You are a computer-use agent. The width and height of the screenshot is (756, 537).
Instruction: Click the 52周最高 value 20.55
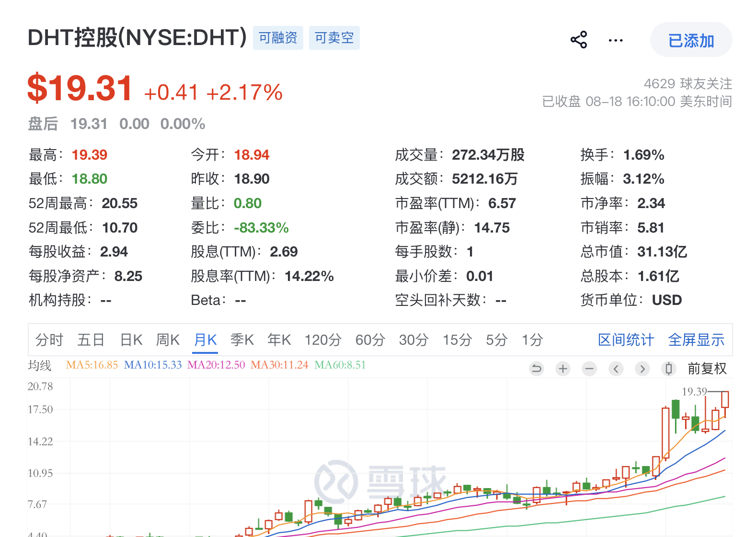click(120, 203)
